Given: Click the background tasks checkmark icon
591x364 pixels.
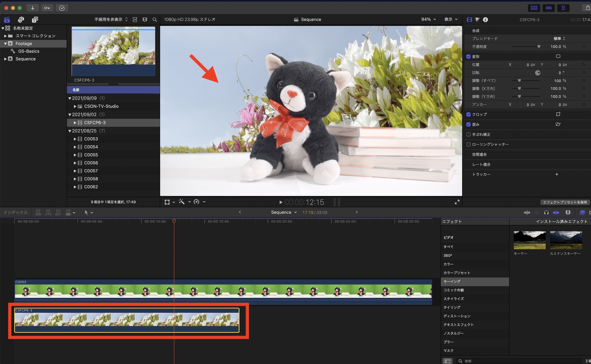Looking at the screenshot, I should click(x=62, y=8).
